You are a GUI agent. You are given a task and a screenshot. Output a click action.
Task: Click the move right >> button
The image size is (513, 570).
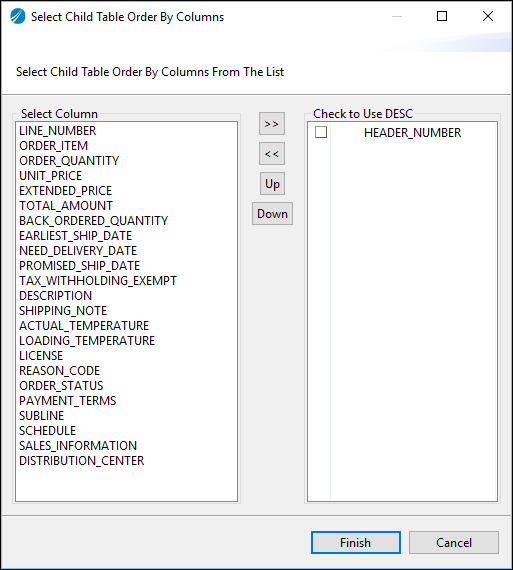point(272,124)
